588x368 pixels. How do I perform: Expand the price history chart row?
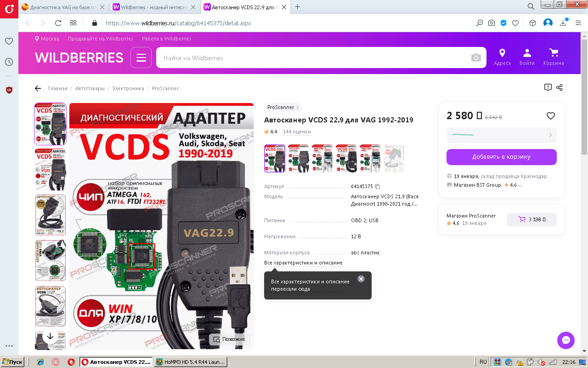502,135
